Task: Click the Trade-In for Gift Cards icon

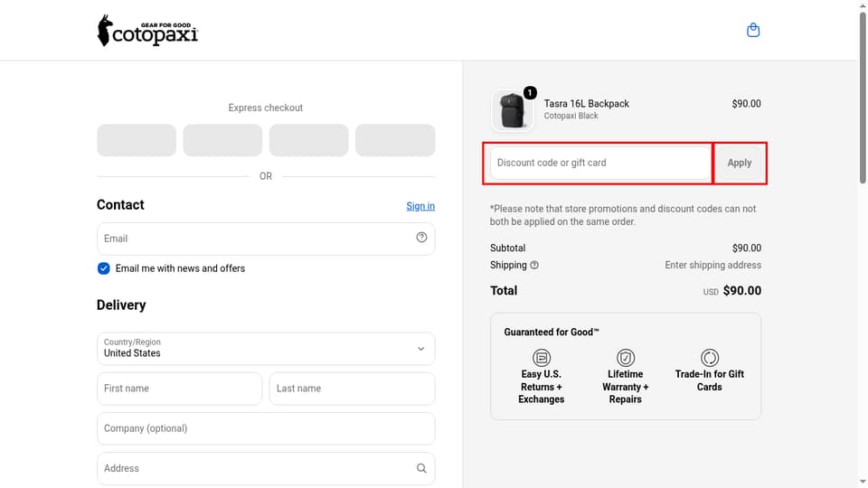Action: coord(710,358)
